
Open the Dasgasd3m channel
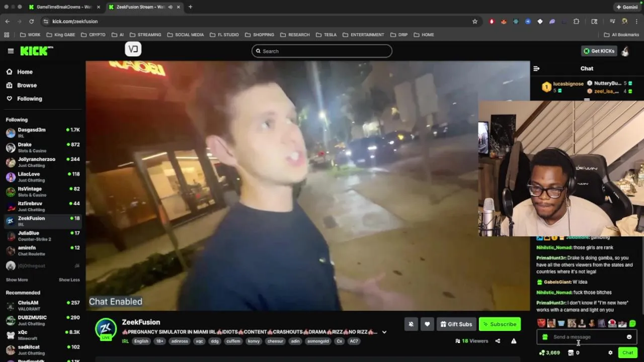[x=43, y=133]
